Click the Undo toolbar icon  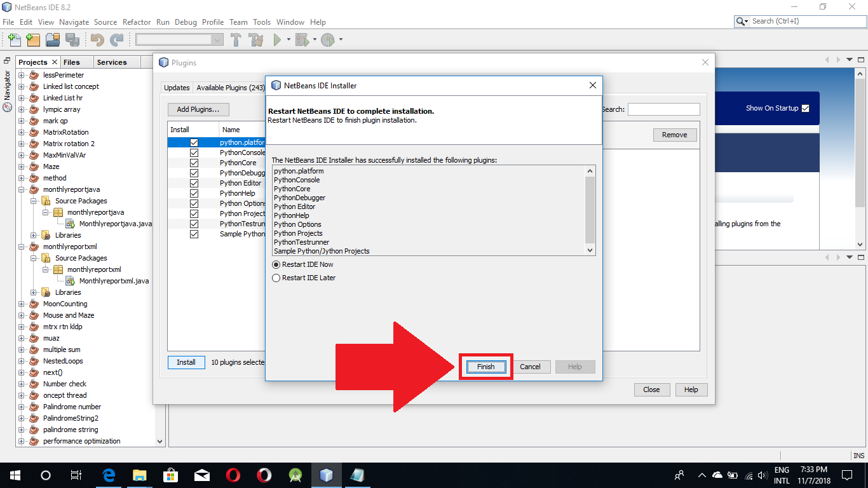click(97, 40)
